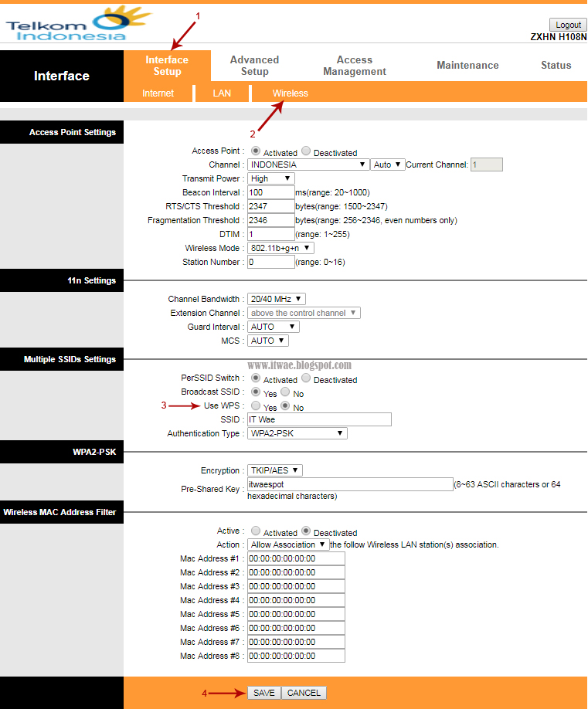
Task: Open the Status tab
Action: click(x=556, y=65)
